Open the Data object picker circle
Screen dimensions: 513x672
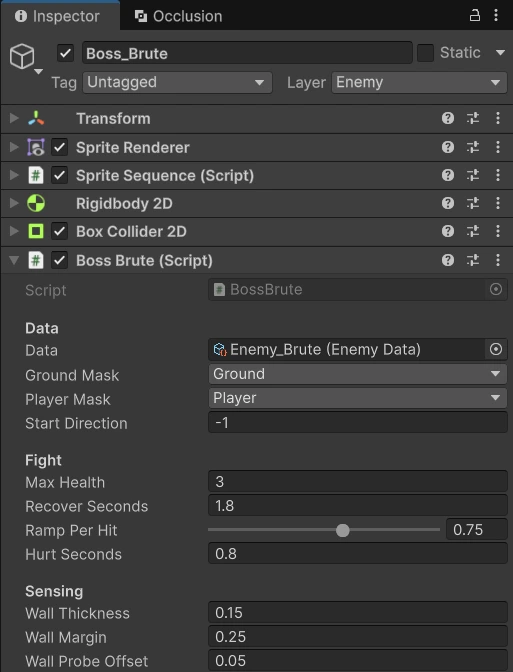(x=496, y=349)
